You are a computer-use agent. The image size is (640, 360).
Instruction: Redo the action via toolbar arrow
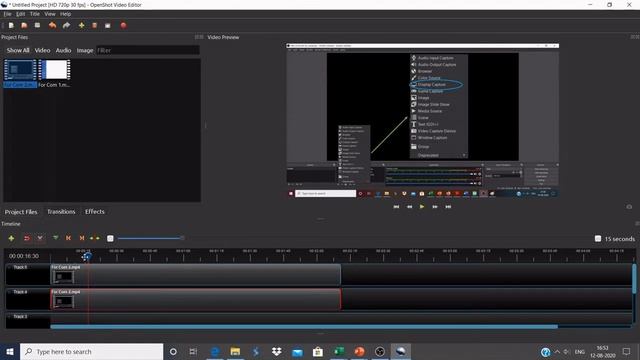click(x=67, y=25)
